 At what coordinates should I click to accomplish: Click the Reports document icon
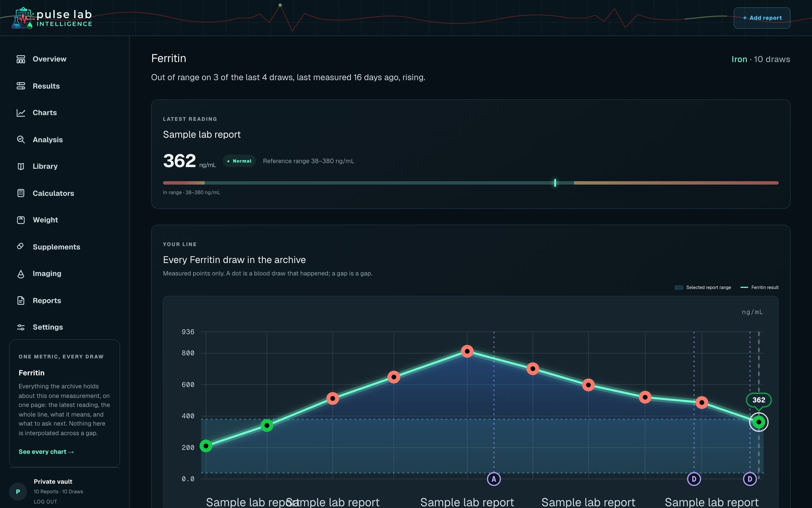[x=21, y=300]
